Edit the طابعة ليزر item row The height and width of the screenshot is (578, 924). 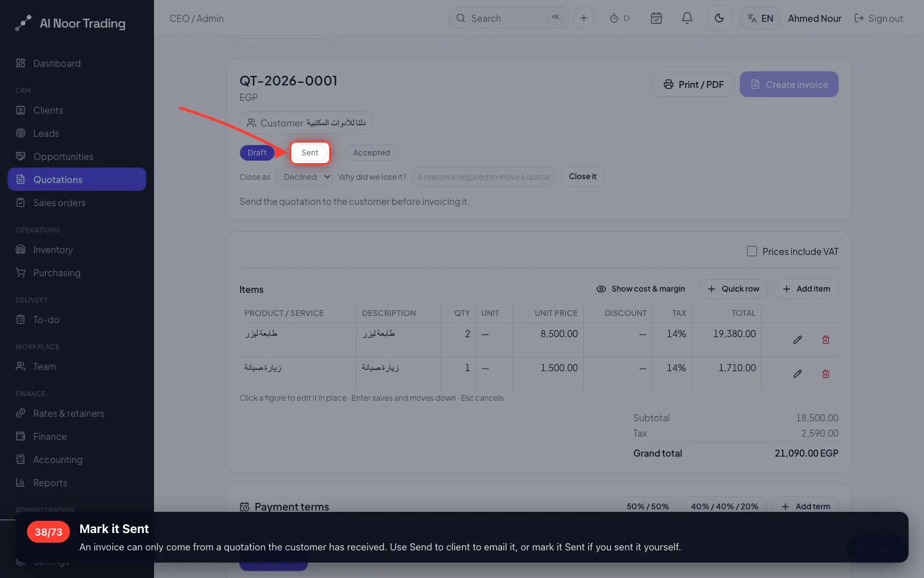click(797, 340)
